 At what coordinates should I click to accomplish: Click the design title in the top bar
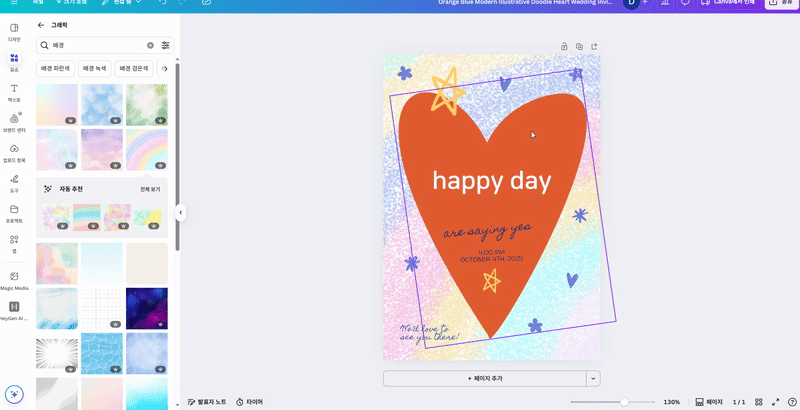pyautogui.click(x=525, y=3)
